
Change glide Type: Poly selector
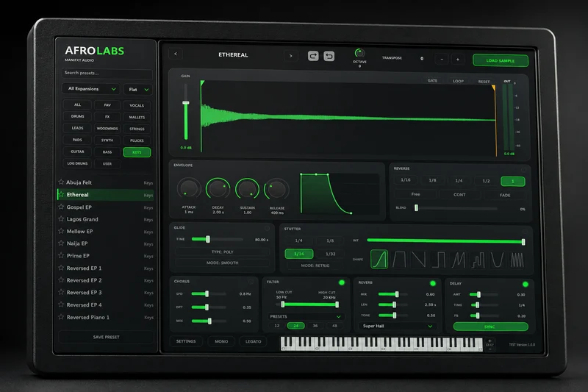tap(223, 252)
